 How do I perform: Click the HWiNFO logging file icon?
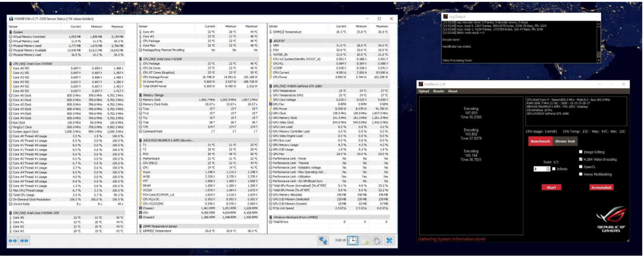pyautogui.click(x=365, y=240)
